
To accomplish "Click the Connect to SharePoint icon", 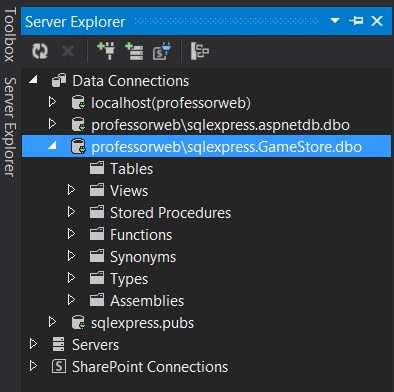I will [x=162, y=51].
